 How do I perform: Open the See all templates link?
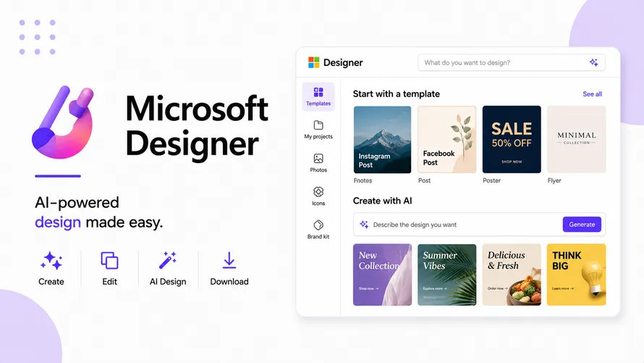(592, 94)
